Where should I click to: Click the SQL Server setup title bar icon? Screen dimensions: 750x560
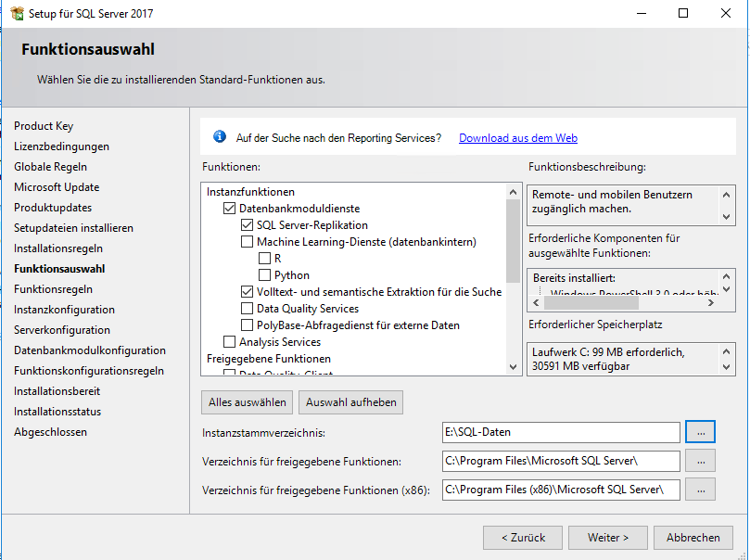click(x=17, y=13)
